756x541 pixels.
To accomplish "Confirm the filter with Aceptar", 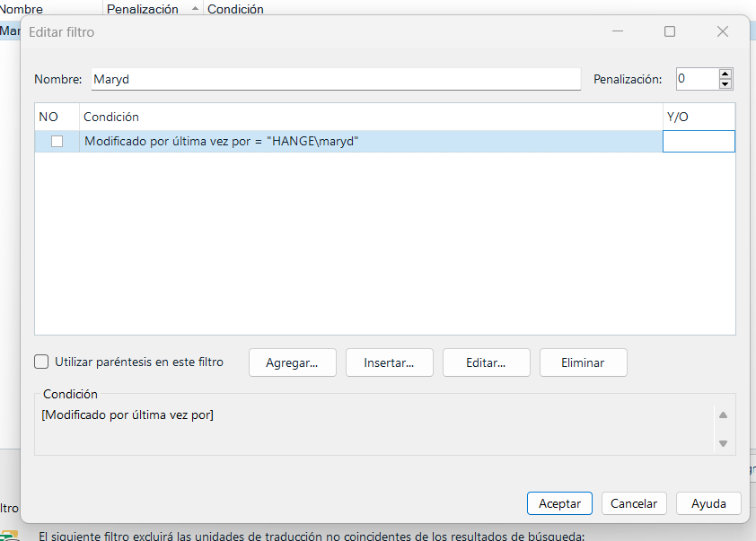I will pos(559,503).
